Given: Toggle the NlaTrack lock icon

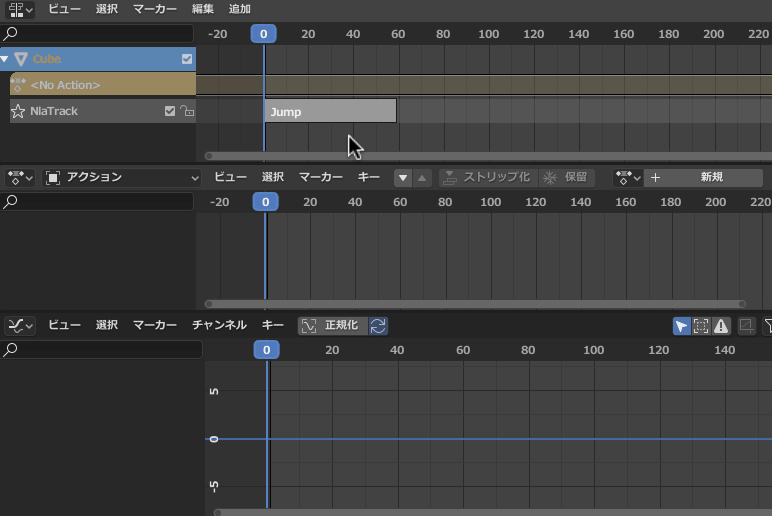Looking at the screenshot, I should [187, 111].
